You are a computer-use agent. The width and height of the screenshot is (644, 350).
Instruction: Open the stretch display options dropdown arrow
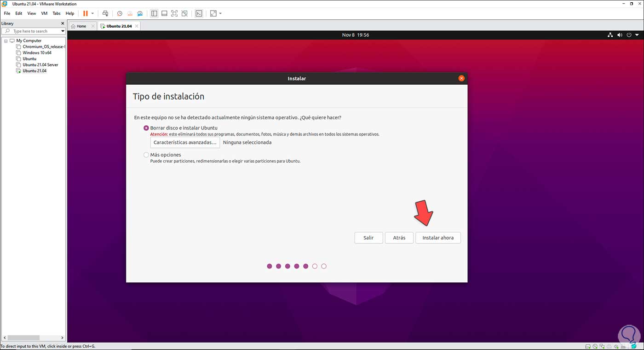(220, 13)
